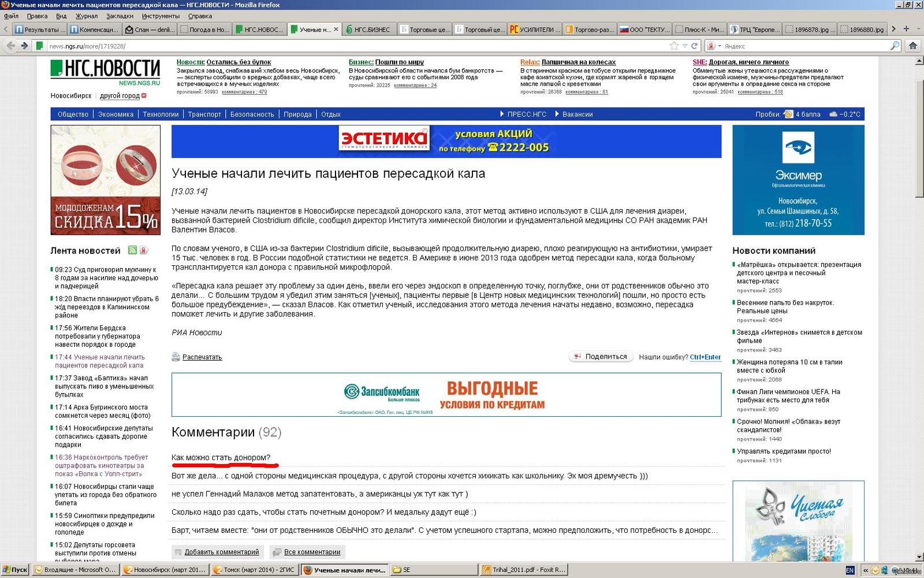Screen dimensions: 924x578
Task: Bookmark page with the star icon
Action: (x=674, y=46)
